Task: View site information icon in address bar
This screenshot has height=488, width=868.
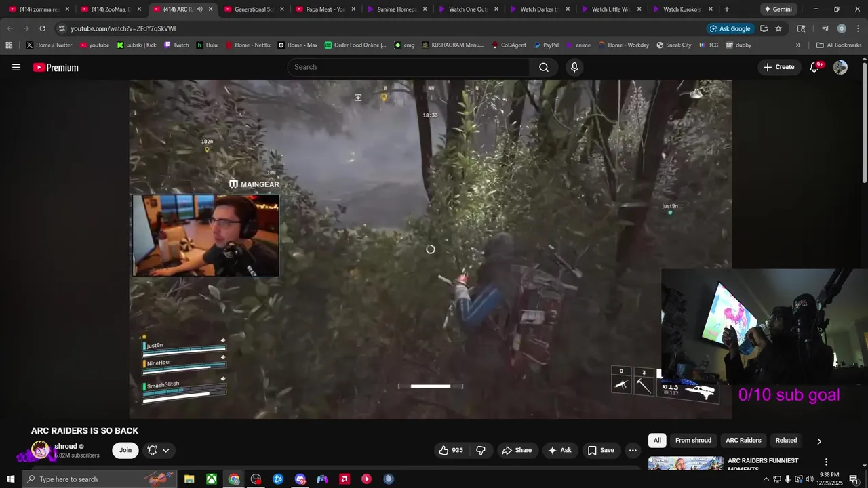Action: click(62, 28)
